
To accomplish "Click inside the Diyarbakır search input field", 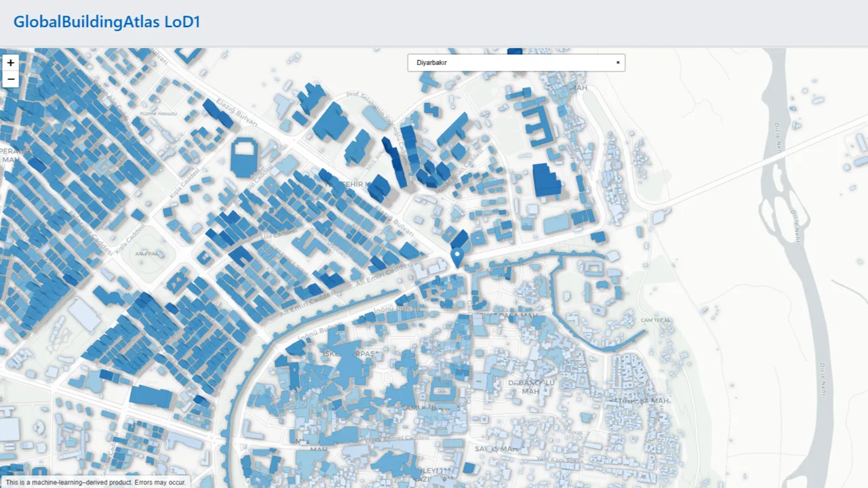I will pyautogui.click(x=515, y=62).
